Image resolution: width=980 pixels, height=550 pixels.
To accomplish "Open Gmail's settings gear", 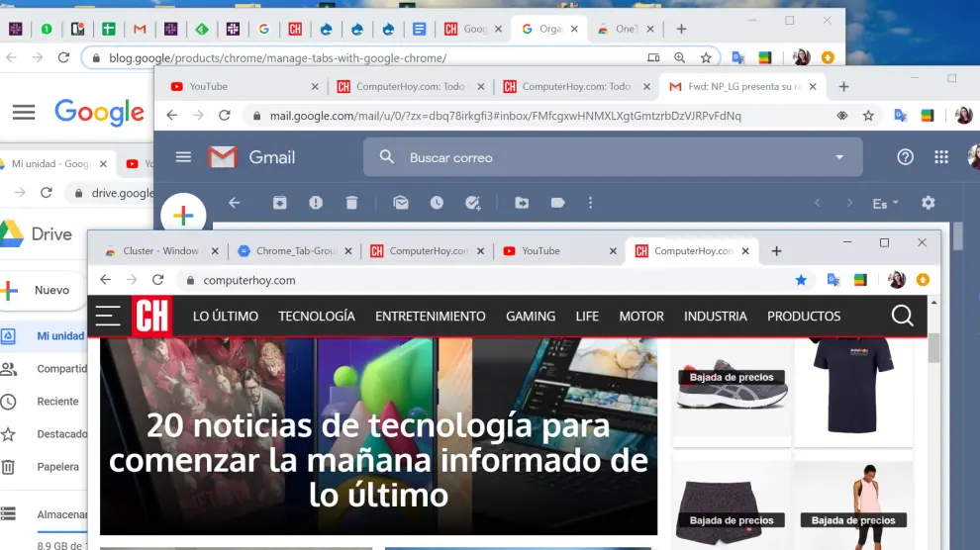I will pyautogui.click(x=928, y=203).
